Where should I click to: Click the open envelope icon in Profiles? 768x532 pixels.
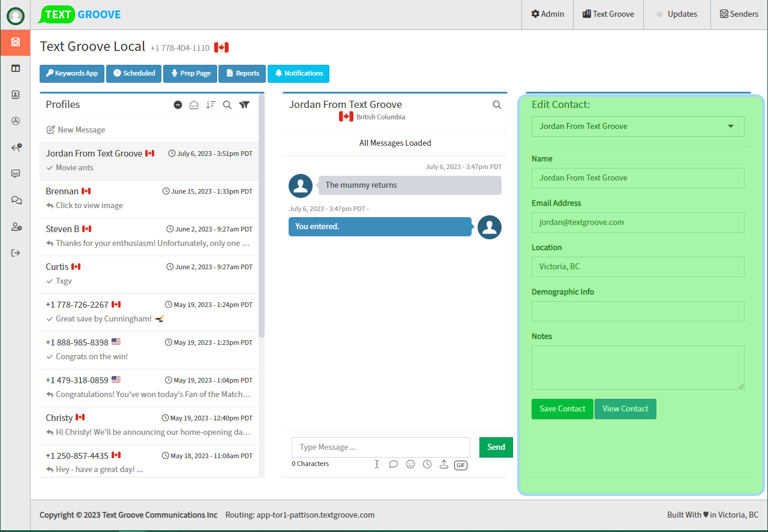[x=194, y=105]
